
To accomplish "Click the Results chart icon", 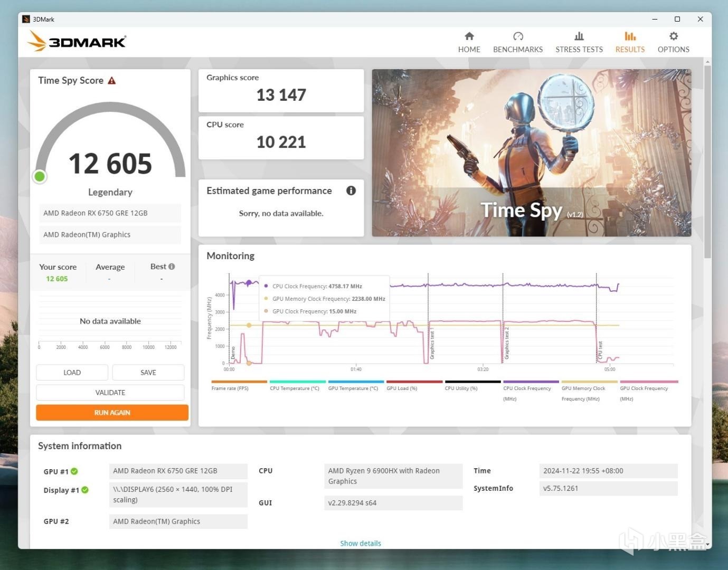I will pos(630,36).
